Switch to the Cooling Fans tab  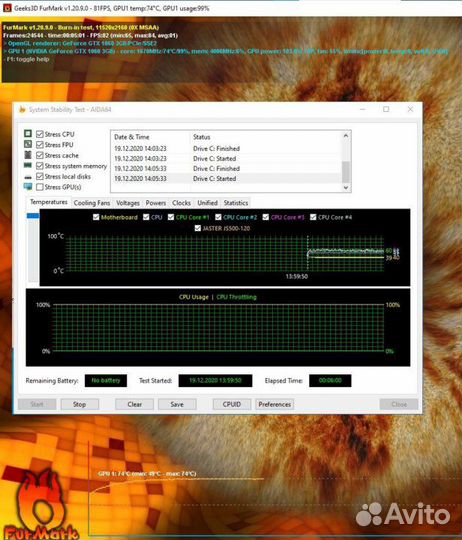[x=92, y=203]
